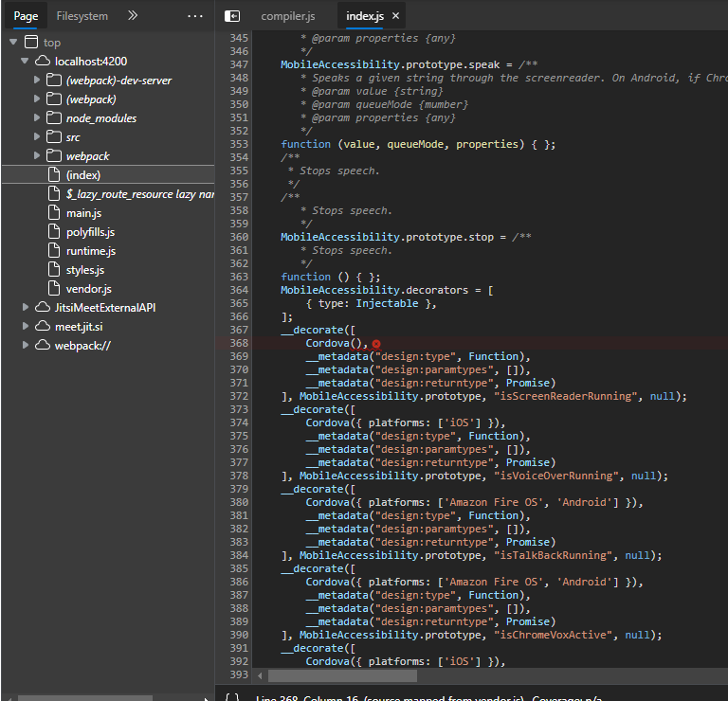Toggle a breakpoint on line number 380
Image resolution: width=728 pixels, height=701 pixels.
239,502
